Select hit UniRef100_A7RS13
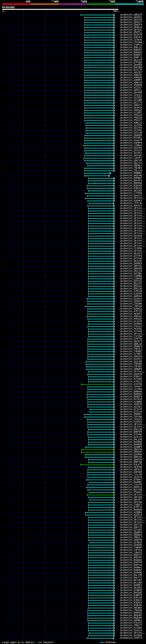 point(131,382)
